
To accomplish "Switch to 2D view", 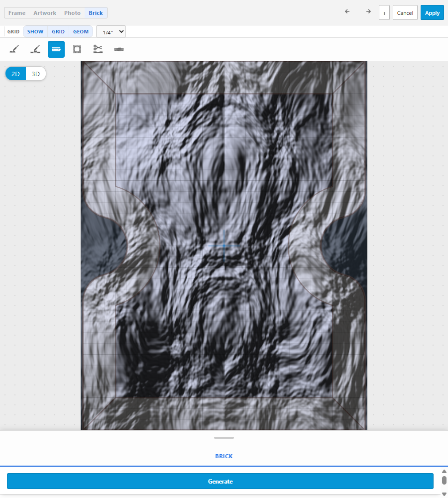I will click(15, 74).
